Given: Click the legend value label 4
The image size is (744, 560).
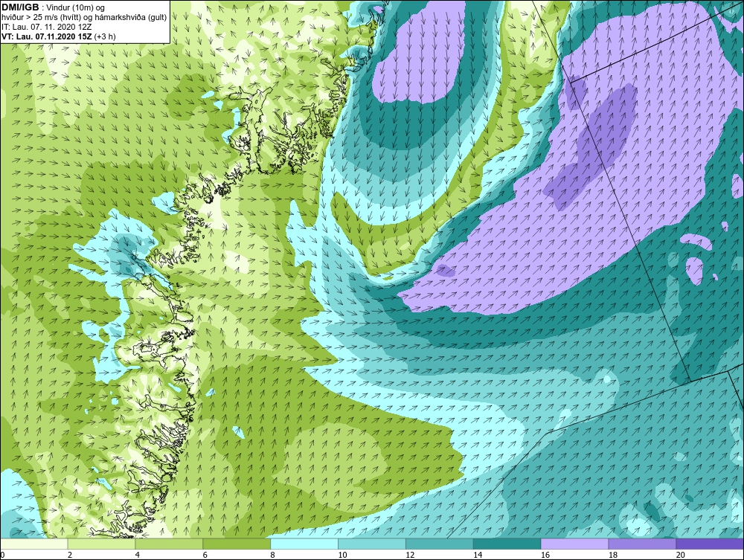Looking at the screenshot, I should [138, 555].
